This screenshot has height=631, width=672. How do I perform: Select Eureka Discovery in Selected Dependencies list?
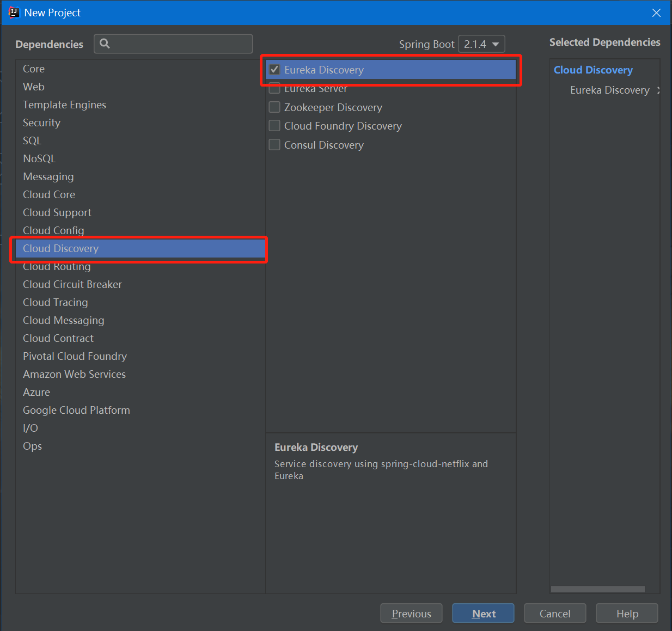pyautogui.click(x=610, y=90)
